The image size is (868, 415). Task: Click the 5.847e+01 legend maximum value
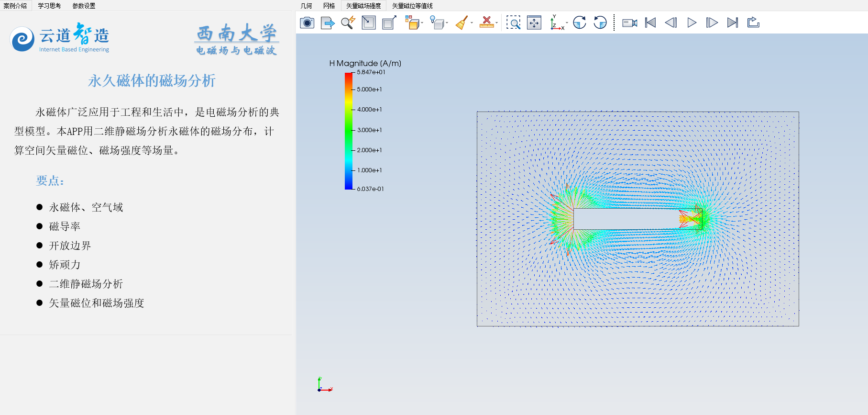pos(371,72)
